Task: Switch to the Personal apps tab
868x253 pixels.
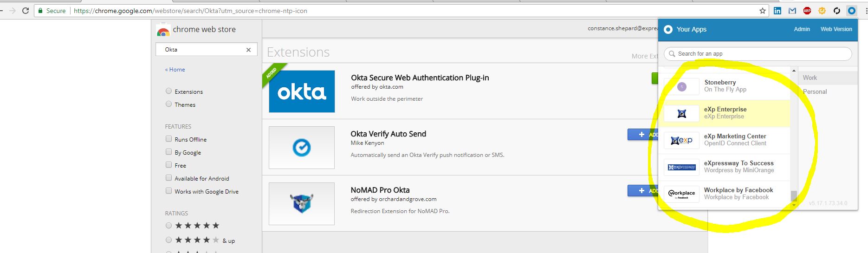Action: [828, 91]
